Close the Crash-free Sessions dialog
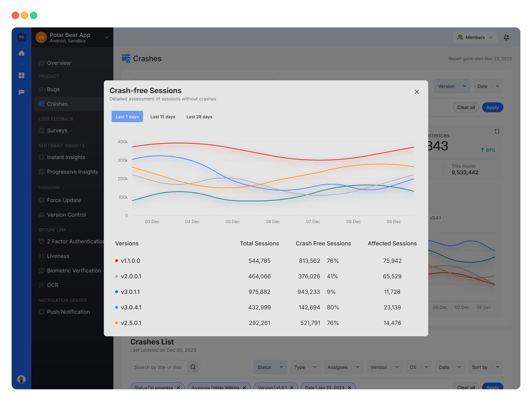Viewport: 532px width, 401px height. pyautogui.click(x=417, y=92)
